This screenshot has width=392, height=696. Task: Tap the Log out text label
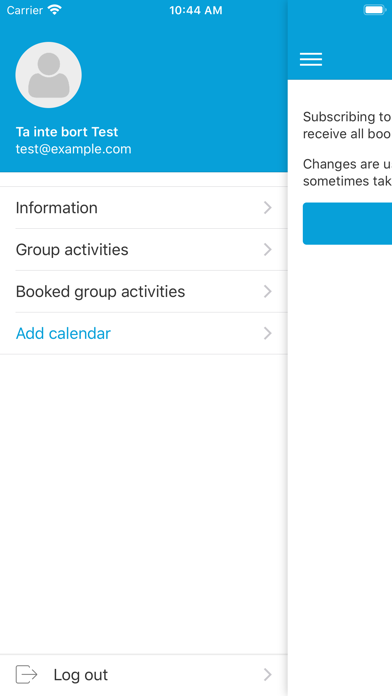(81, 675)
